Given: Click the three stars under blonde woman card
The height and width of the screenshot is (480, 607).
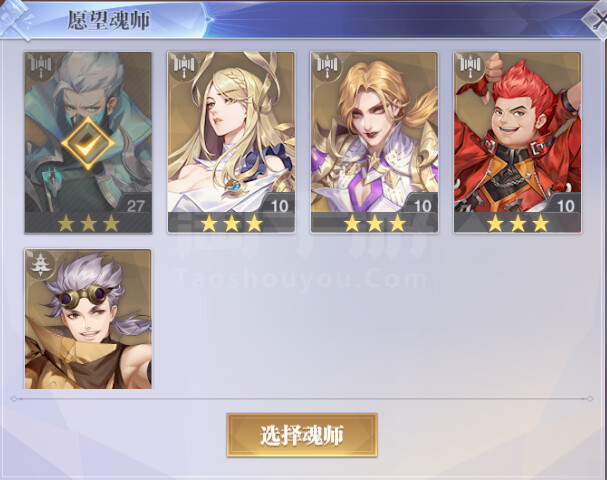Looking at the screenshot, I should pyautogui.click(x=232, y=223).
